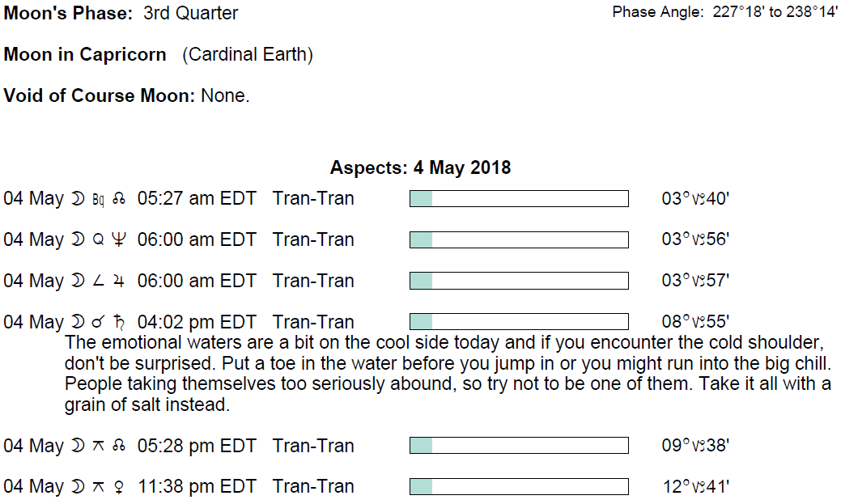Click the "3rd Quarter" moon phase text
The height and width of the screenshot is (504, 841).
click(x=191, y=14)
